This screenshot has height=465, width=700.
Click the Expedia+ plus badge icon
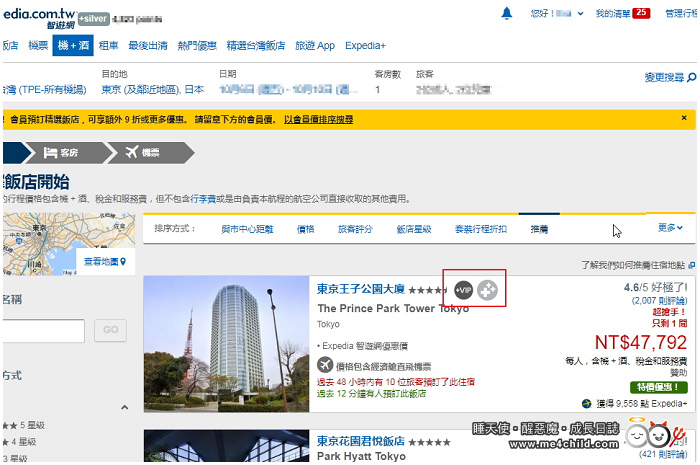point(487,290)
